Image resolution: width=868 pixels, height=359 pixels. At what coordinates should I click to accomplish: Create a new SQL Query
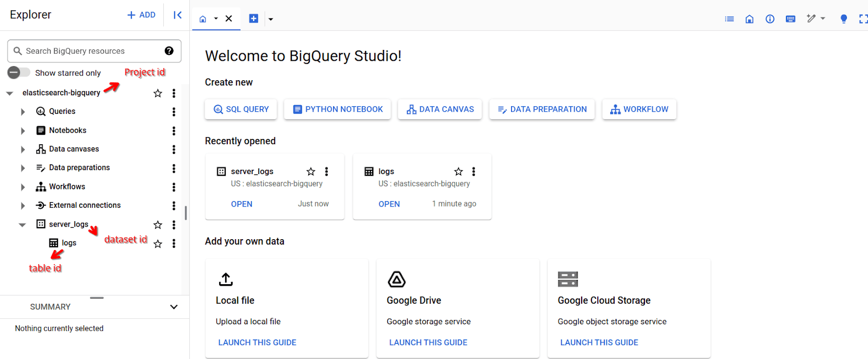coord(241,109)
